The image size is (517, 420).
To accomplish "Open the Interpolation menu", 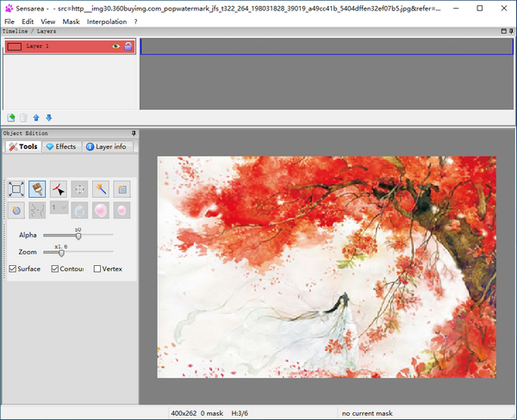I will (x=106, y=21).
